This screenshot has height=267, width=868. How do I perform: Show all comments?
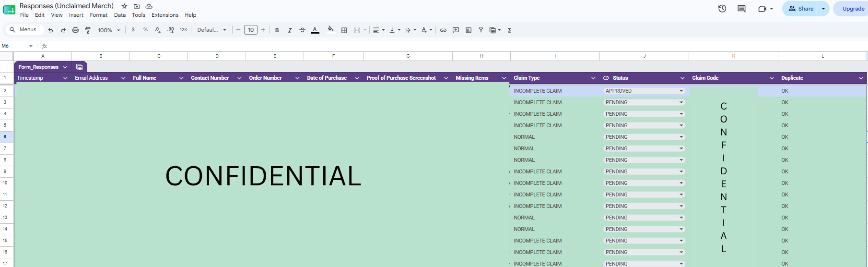741,9
